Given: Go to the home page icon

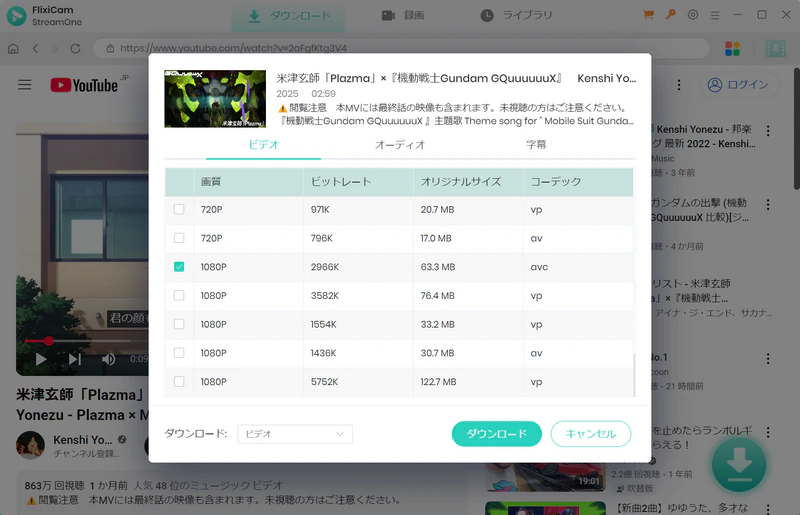Looking at the screenshot, I should (x=13, y=48).
